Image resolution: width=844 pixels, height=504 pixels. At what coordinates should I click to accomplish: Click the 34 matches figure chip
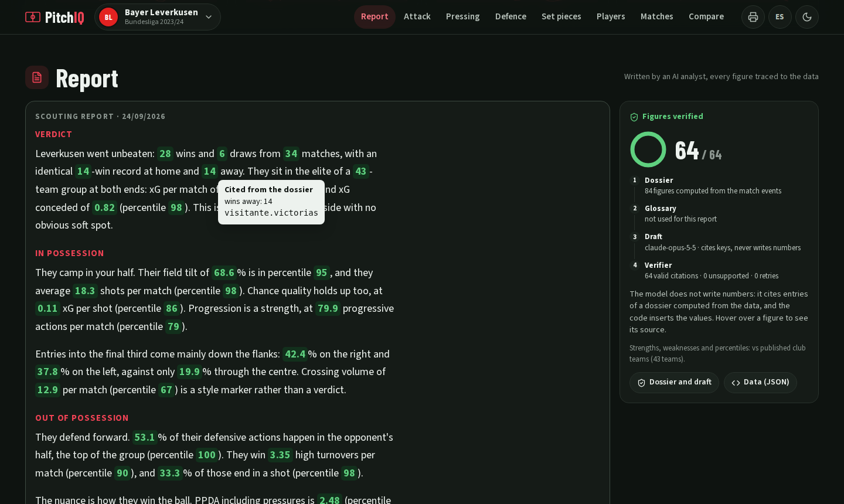click(x=291, y=154)
